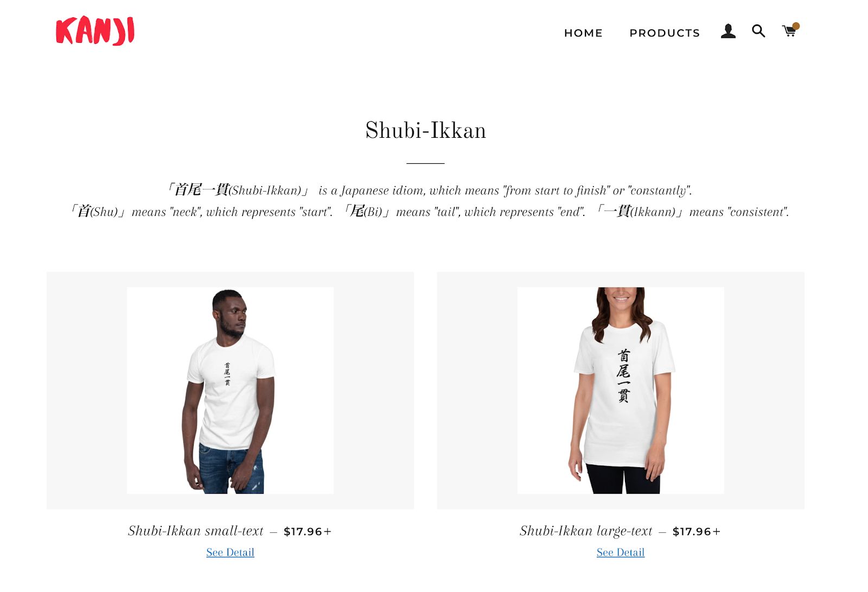Click the large-text shirt $17.96+ price

[x=697, y=532]
